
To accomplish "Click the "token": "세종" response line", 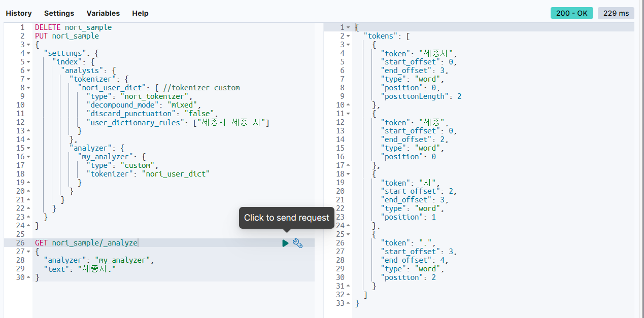I will (x=415, y=122).
